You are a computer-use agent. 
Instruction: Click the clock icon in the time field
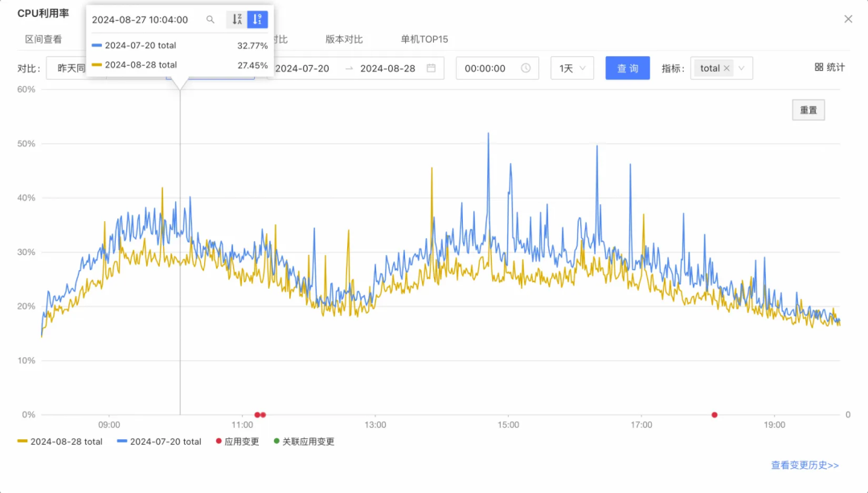click(526, 68)
